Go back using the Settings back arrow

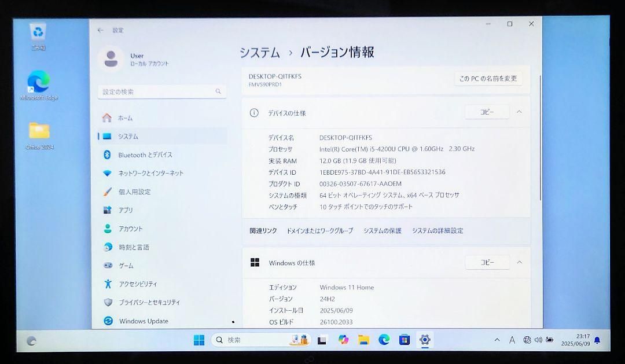point(101,30)
